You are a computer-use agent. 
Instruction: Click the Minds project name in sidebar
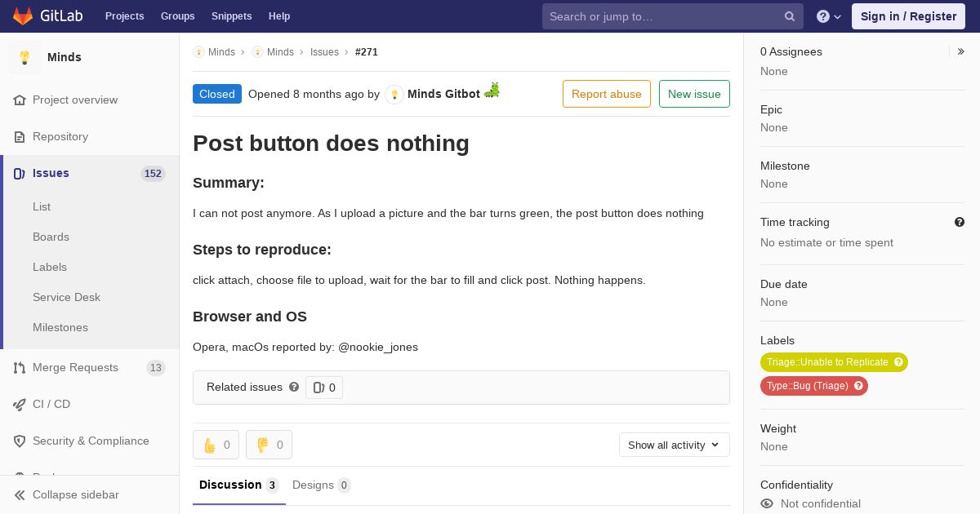65,57
